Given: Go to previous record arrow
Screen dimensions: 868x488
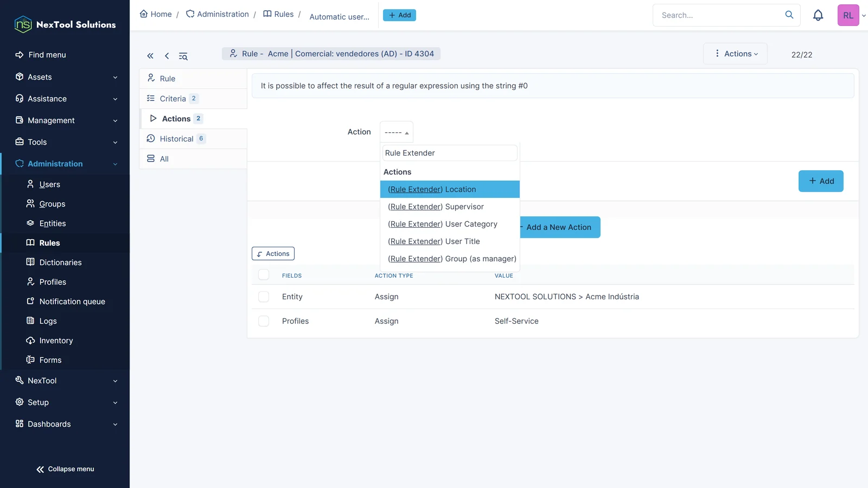Looking at the screenshot, I should pyautogui.click(x=167, y=56).
